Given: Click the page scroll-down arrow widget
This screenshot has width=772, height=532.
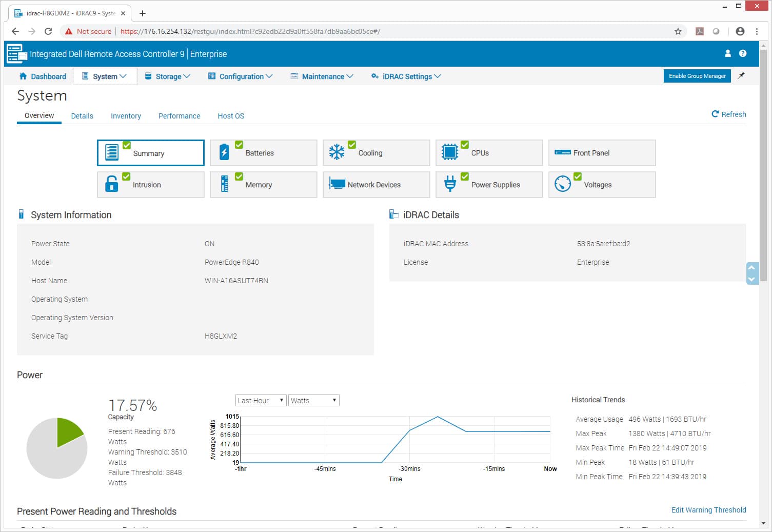Looking at the screenshot, I should 752,279.
